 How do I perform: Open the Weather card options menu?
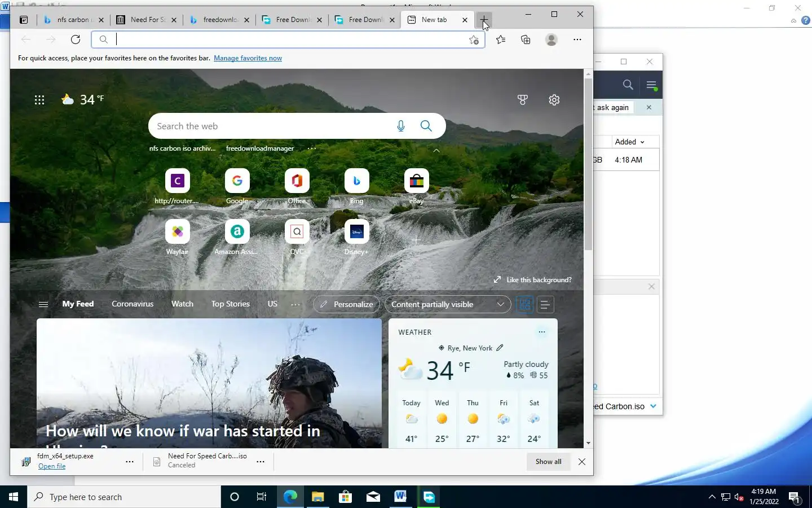tap(542, 332)
